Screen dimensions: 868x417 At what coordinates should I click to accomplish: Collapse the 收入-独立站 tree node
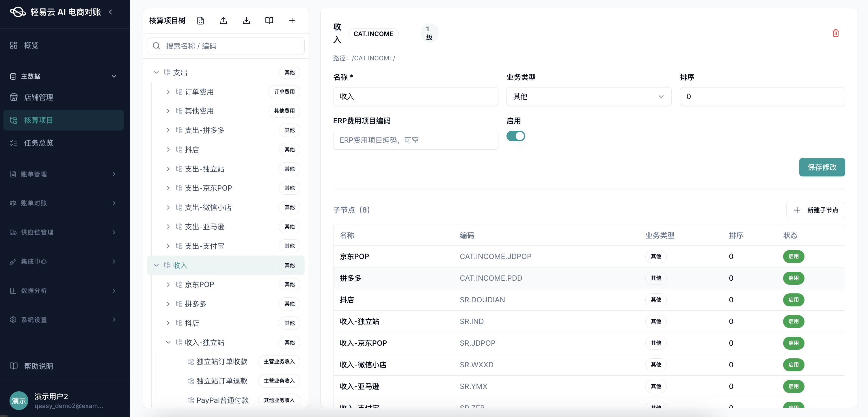[x=168, y=342]
